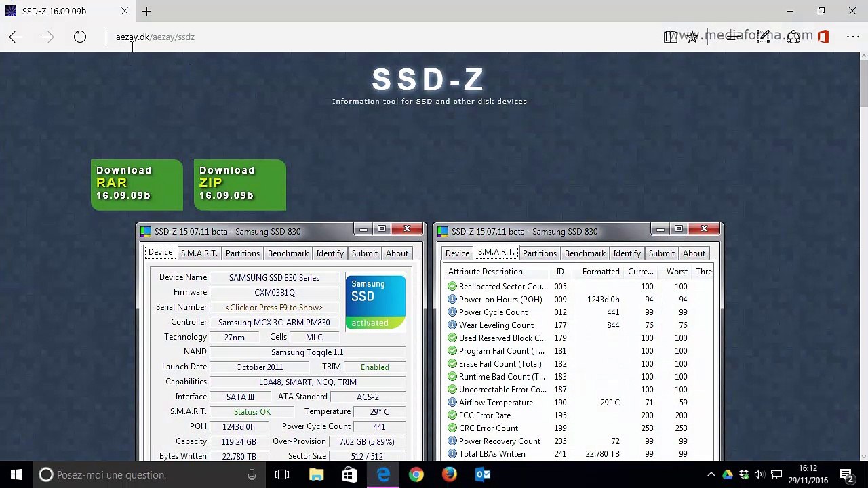
Task: Select Device tab in S.M.A.R.T. window
Action: 457,253
